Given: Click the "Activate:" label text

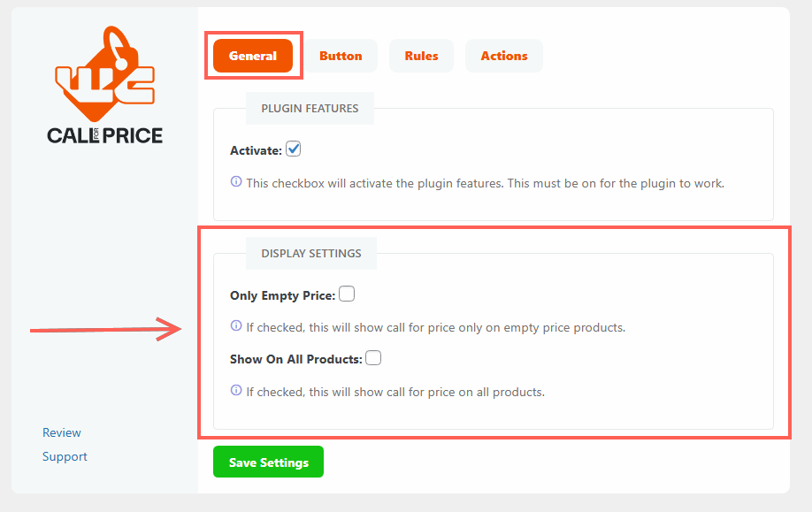Looking at the screenshot, I should point(256,150).
